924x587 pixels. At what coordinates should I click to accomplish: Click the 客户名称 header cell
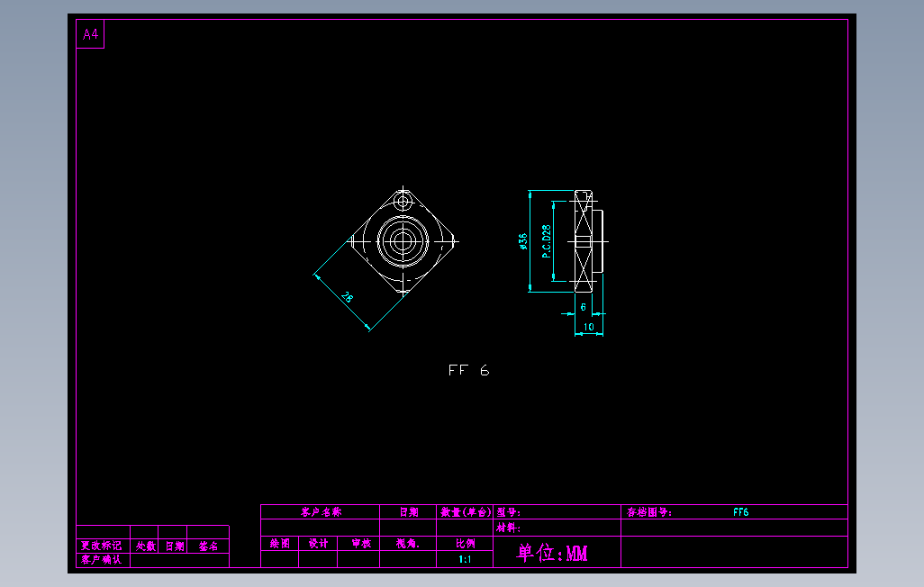point(321,511)
